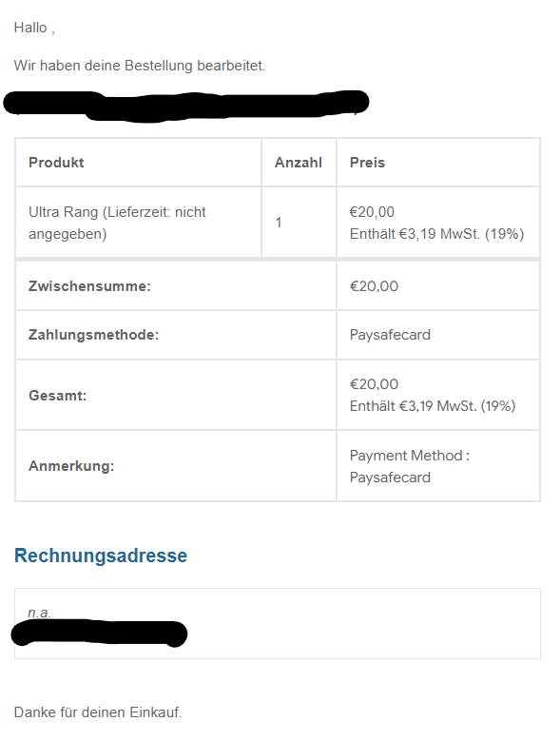Click the Danke für deinen Einkauf text

tap(98, 712)
